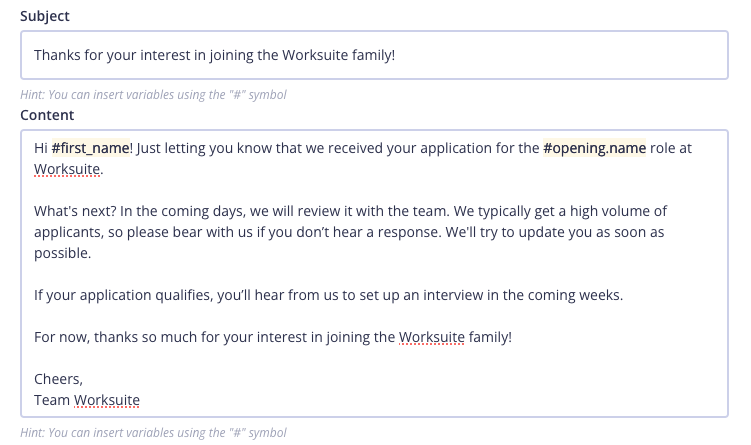Viewport: 751px width, 445px height.
Task: Click the hint text below the Content area
Action: pos(153,433)
